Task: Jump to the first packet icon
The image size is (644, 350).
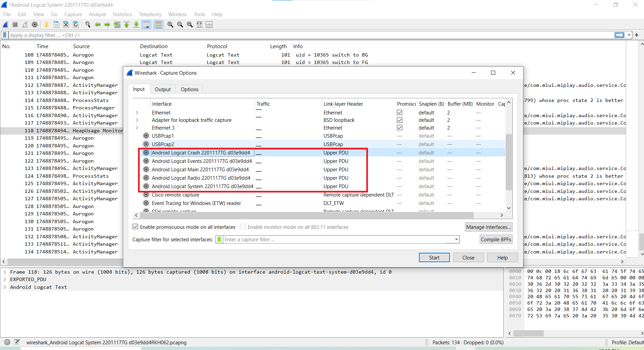Action: pos(127,25)
